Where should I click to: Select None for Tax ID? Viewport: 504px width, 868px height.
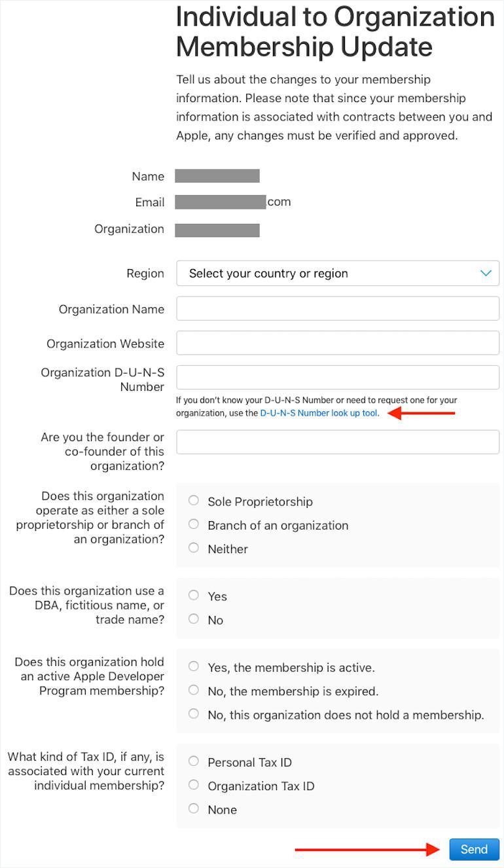coord(194,809)
